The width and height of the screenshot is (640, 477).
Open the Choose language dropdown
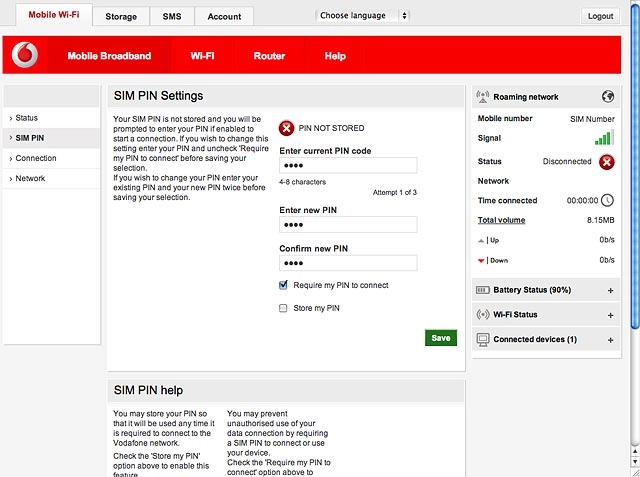(x=362, y=16)
